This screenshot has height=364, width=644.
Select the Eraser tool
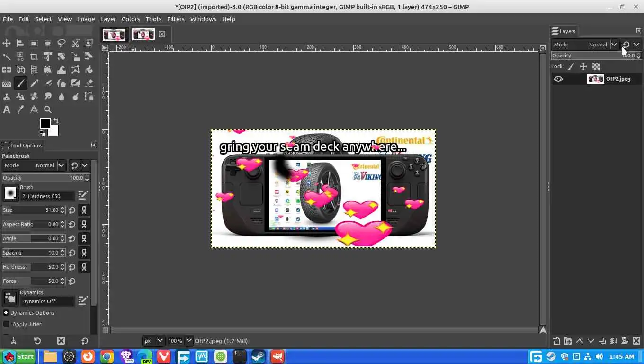point(89,83)
